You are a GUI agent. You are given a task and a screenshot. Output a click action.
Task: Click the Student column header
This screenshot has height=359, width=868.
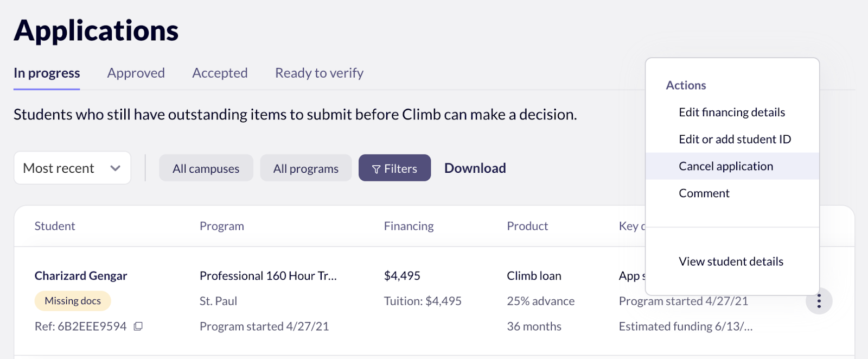pyautogui.click(x=55, y=226)
